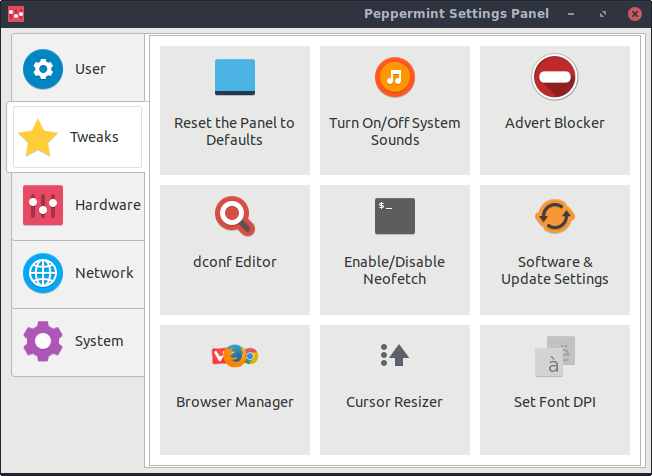652x476 pixels.
Task: Click the dconf Editor text label
Action: coord(235,262)
